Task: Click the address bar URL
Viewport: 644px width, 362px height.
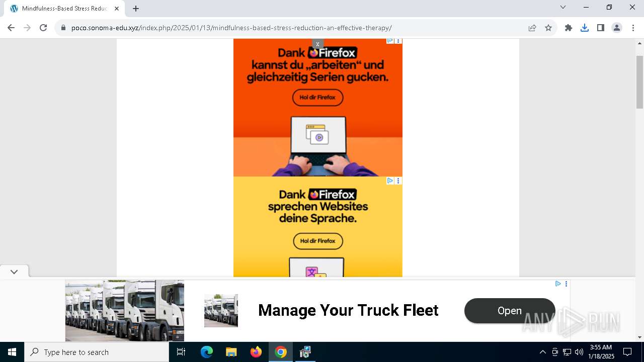Action: coord(231,28)
